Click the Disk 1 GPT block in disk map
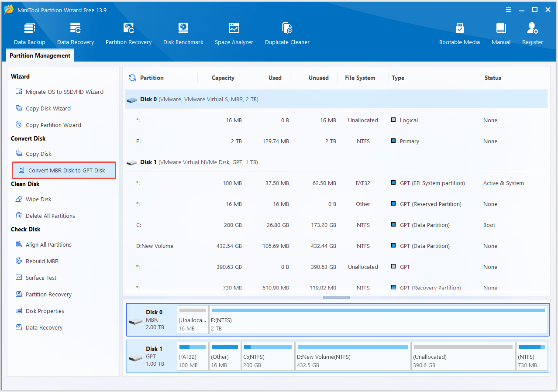This screenshot has height=392, width=558. [152, 356]
